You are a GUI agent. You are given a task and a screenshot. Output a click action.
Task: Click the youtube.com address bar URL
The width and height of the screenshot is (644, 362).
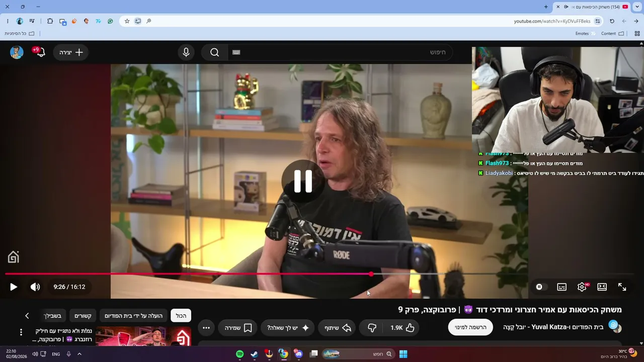pos(552,21)
